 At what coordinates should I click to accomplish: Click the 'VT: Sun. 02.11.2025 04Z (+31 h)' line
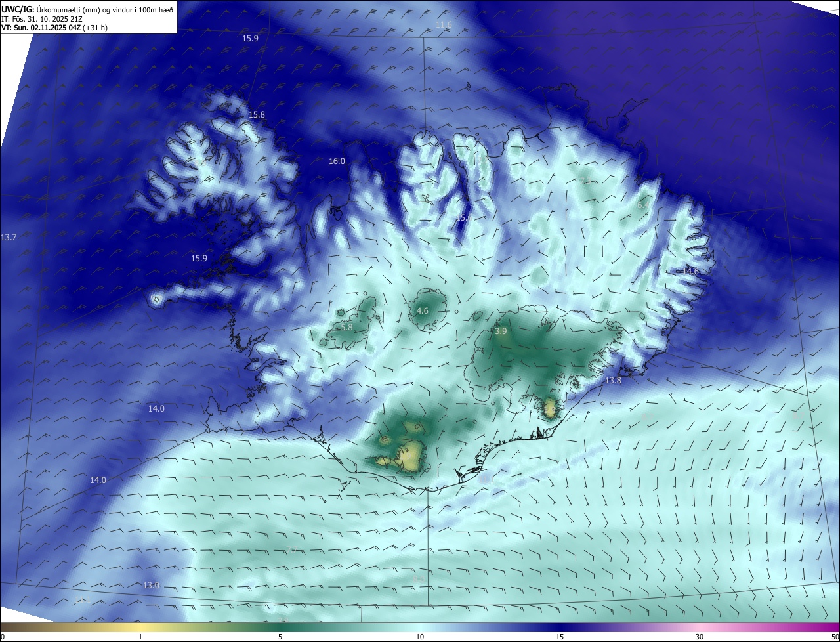point(54,28)
